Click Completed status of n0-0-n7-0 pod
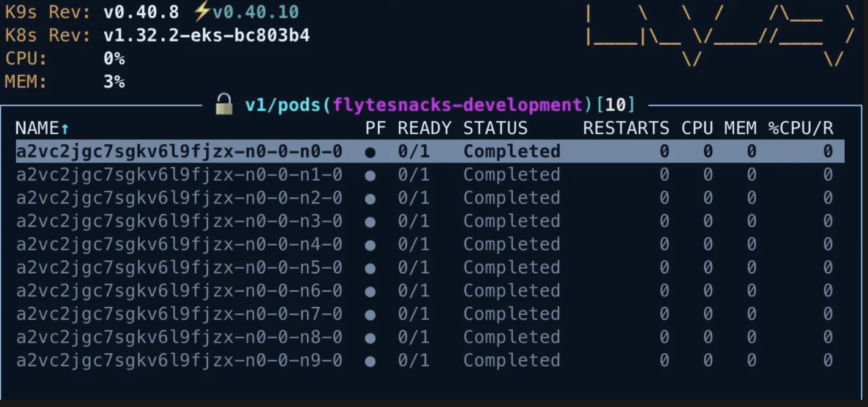 coord(512,314)
